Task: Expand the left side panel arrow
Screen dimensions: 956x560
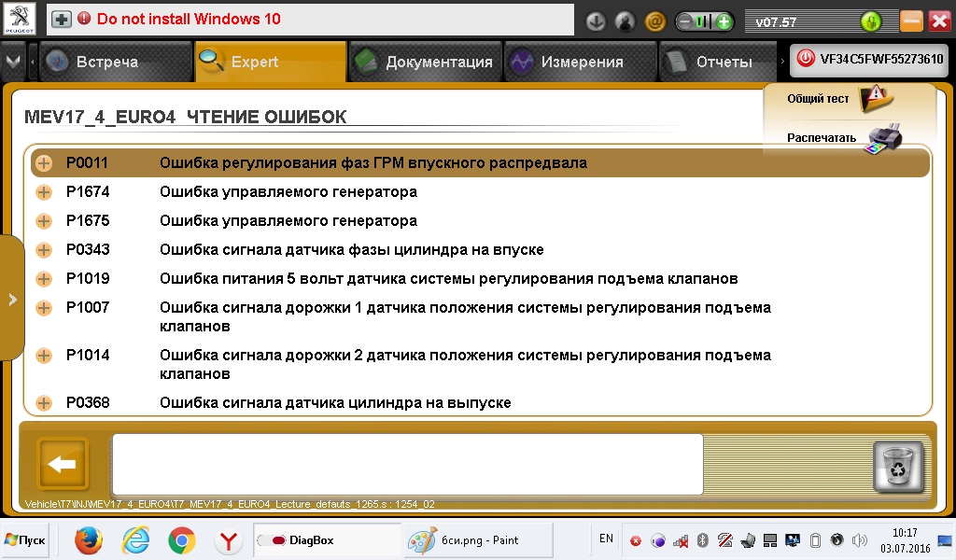Action: [x=12, y=300]
